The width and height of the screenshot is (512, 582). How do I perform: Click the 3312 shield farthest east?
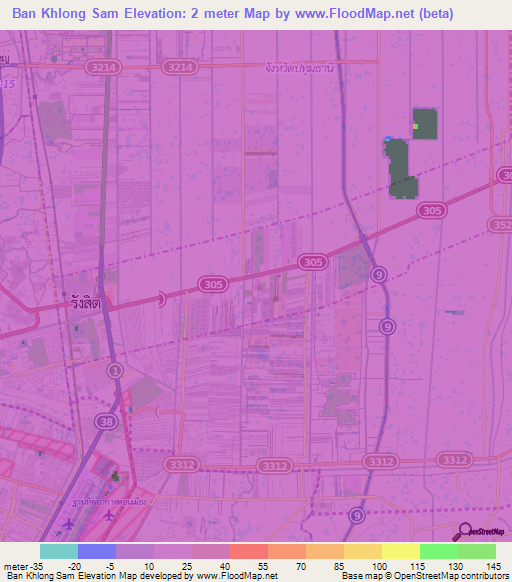click(x=455, y=460)
